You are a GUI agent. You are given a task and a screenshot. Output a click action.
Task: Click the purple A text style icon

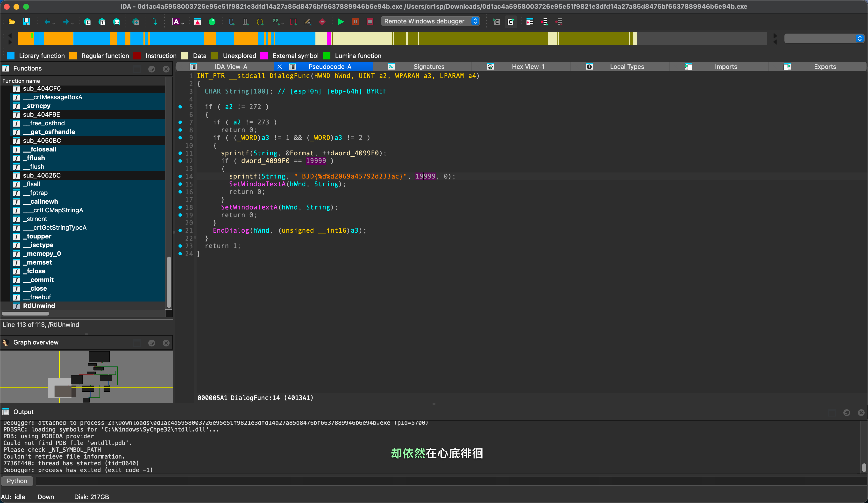[176, 22]
